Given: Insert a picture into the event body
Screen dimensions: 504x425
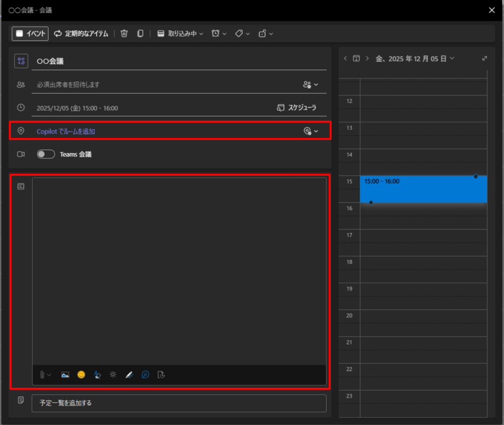Looking at the screenshot, I should 65,375.
